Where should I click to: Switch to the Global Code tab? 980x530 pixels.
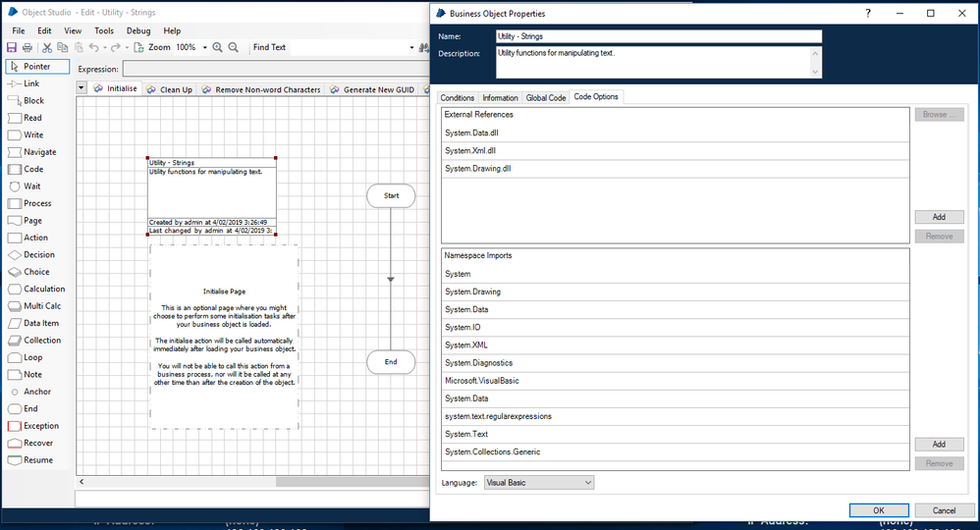(x=545, y=98)
